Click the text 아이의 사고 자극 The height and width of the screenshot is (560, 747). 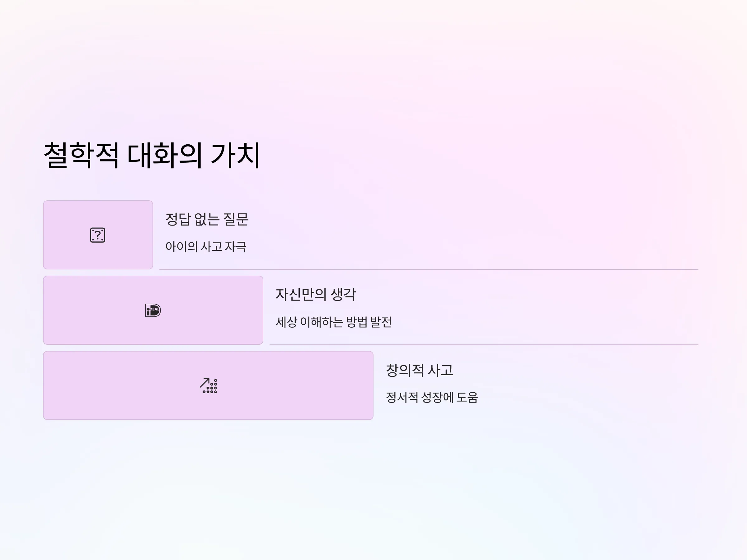(206, 247)
